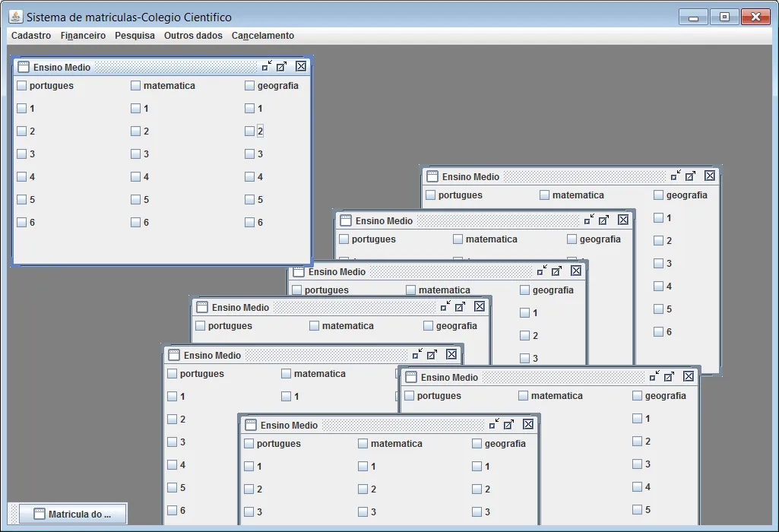Iconify the bottommost Ensino Medio window
Viewport: 779px width, 532px height.
click(x=494, y=424)
